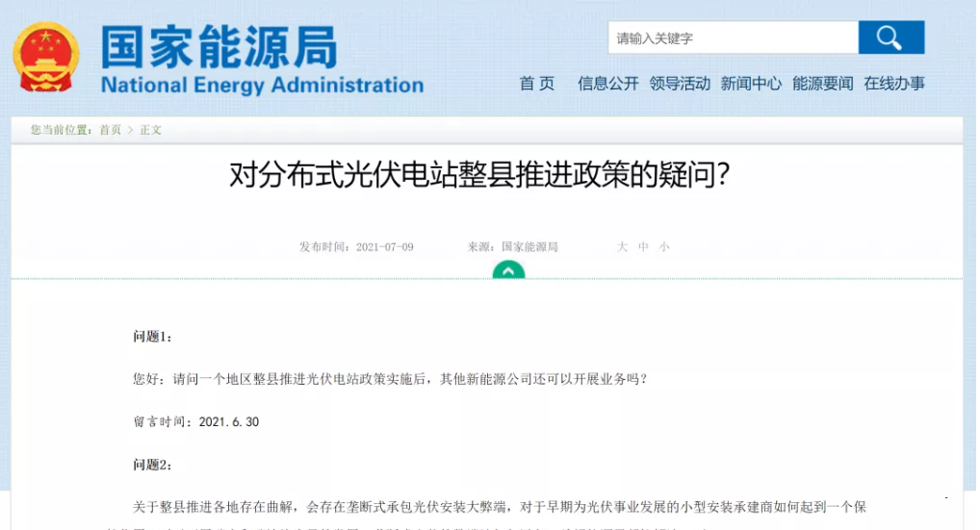
Task: Click the National Energy Administration English title
Action: click(262, 85)
